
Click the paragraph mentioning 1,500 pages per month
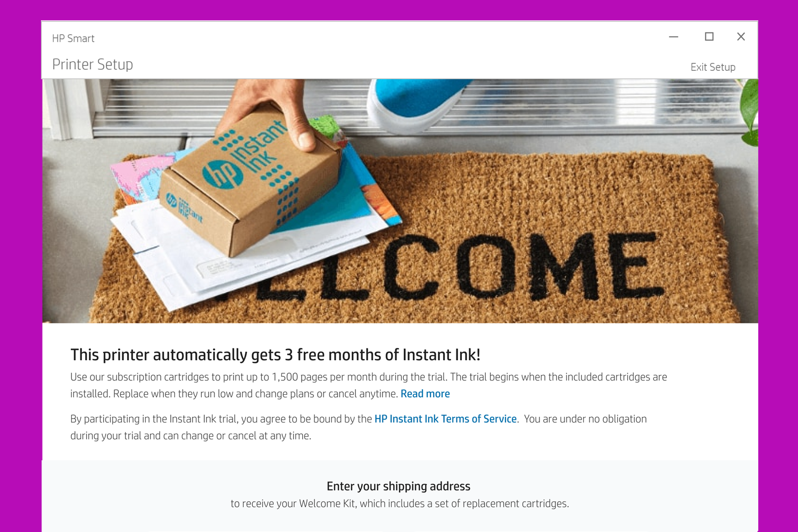tap(369, 385)
